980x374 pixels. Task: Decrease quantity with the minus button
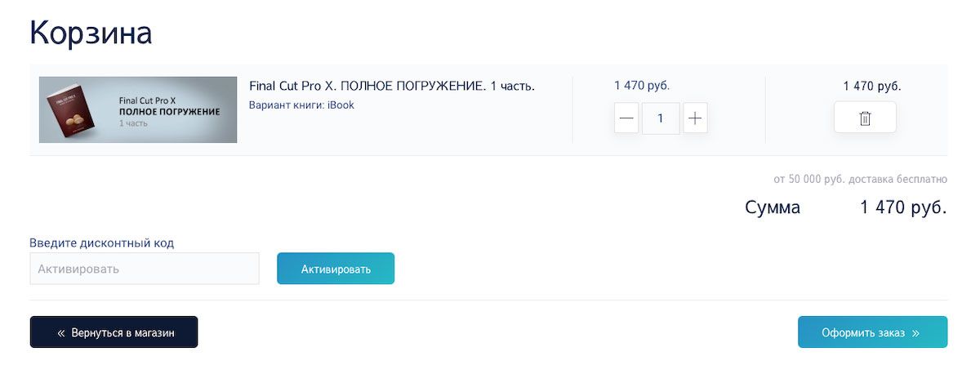[626, 118]
